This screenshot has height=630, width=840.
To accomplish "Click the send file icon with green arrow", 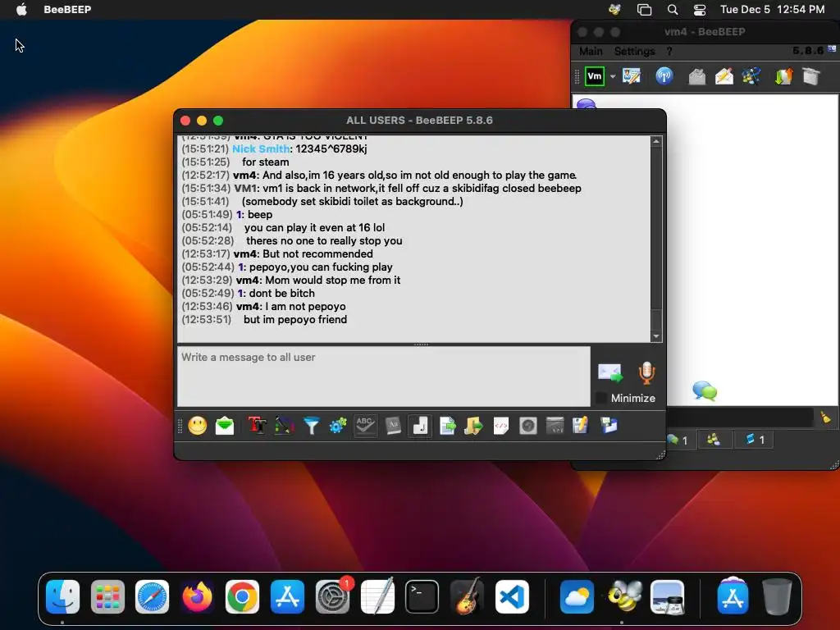I will [x=447, y=426].
